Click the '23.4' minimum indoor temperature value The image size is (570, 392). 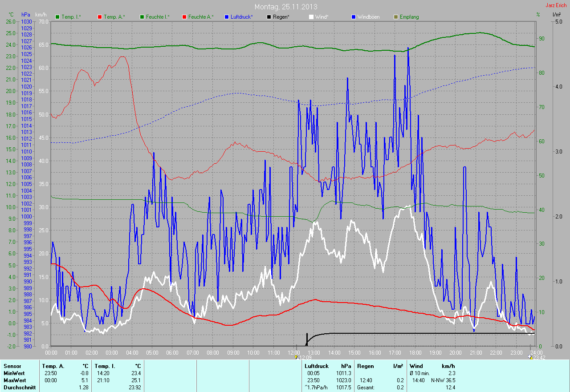[x=135, y=373]
